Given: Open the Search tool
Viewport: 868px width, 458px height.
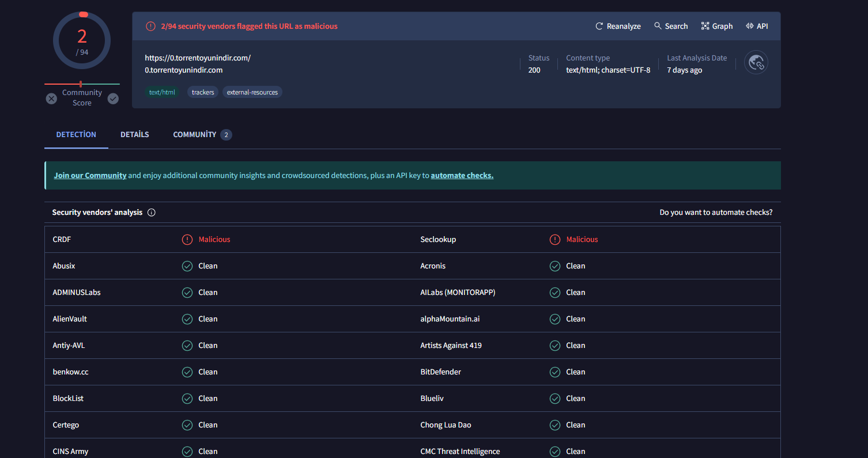Looking at the screenshot, I should (671, 26).
